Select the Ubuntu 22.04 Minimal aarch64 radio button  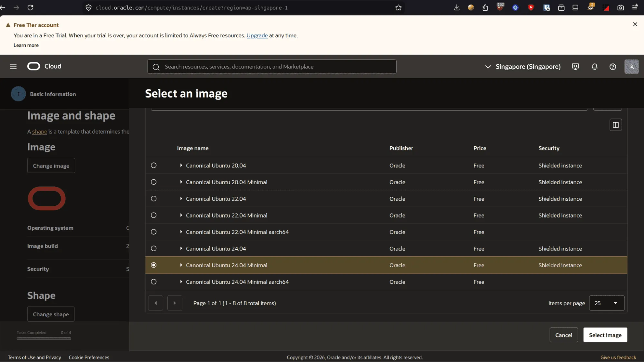click(x=154, y=232)
